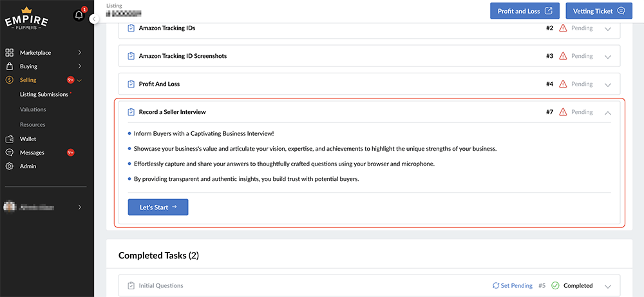Click the notification bell icon
Viewport: 644px width, 297px height.
click(x=79, y=15)
